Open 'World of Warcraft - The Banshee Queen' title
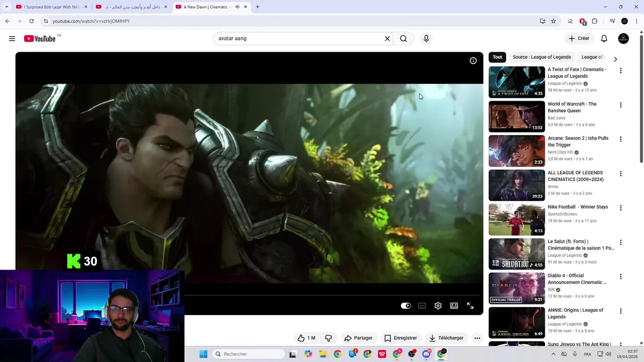Image resolution: width=644 pixels, height=362 pixels. click(572, 108)
